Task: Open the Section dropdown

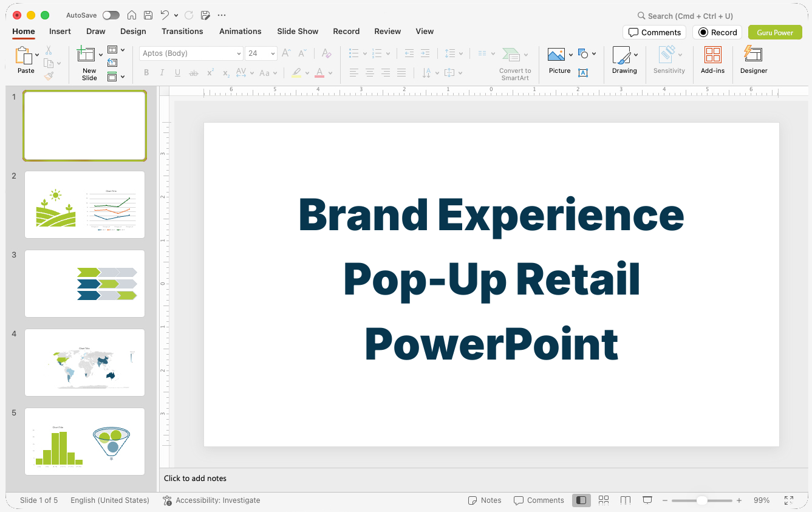Action: point(116,77)
